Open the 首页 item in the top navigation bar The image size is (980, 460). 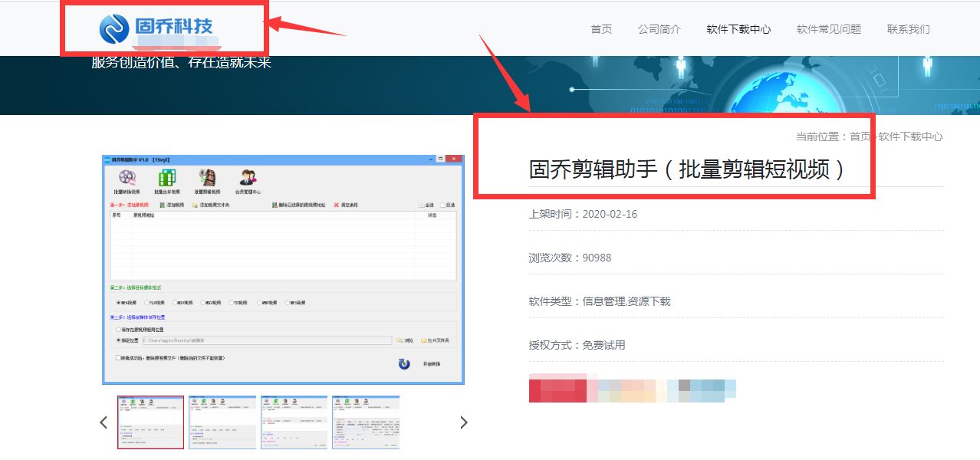pyautogui.click(x=601, y=29)
